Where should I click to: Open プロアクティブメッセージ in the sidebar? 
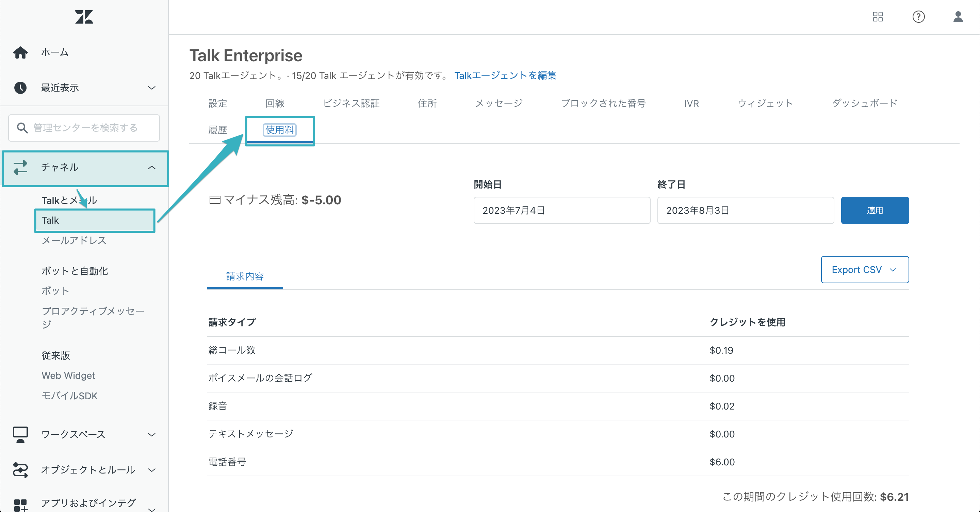click(93, 318)
